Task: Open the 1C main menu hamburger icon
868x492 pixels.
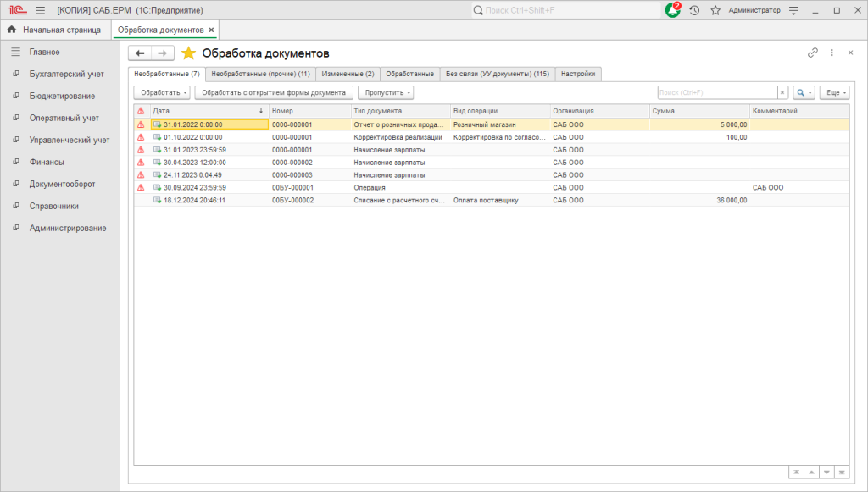Action: (41, 10)
